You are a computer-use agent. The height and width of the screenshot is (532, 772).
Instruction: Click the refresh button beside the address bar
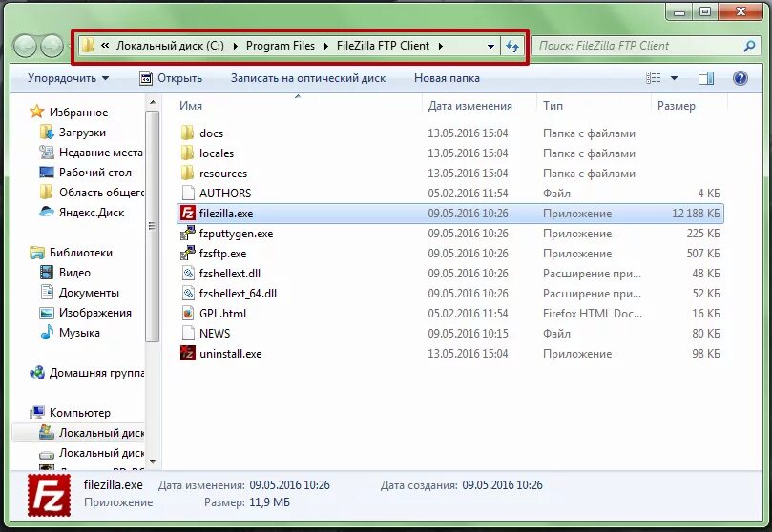pyautogui.click(x=512, y=46)
